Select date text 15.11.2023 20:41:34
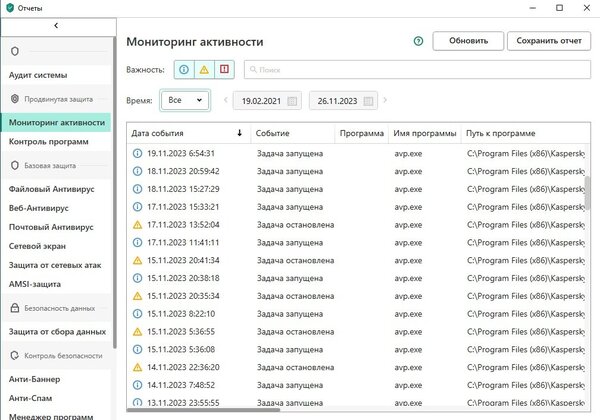This screenshot has width=600, height=420. pos(183,260)
